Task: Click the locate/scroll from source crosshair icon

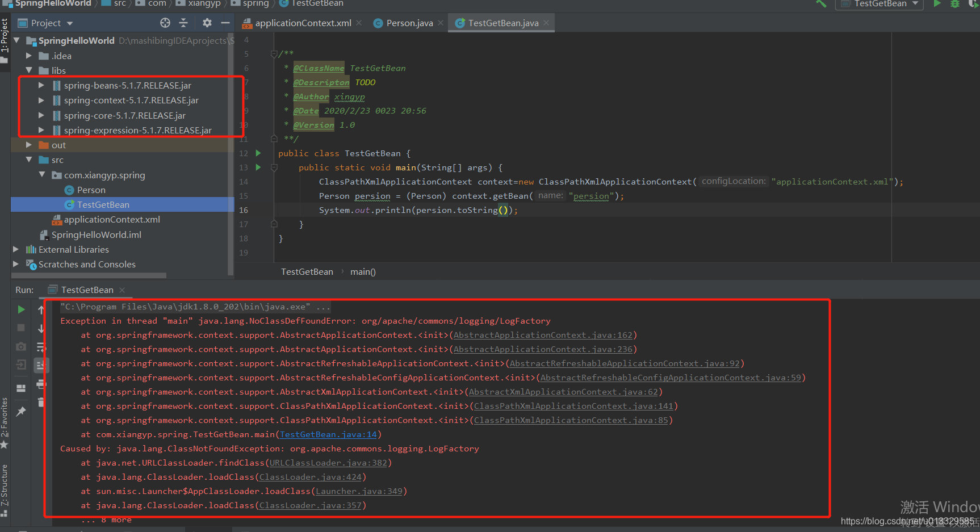Action: [165, 23]
